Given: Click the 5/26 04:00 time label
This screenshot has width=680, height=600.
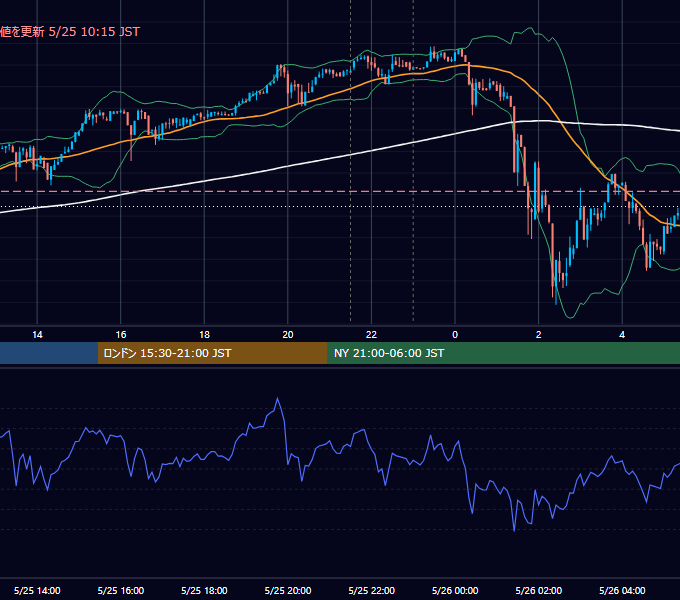Looking at the screenshot, I should point(622,590).
